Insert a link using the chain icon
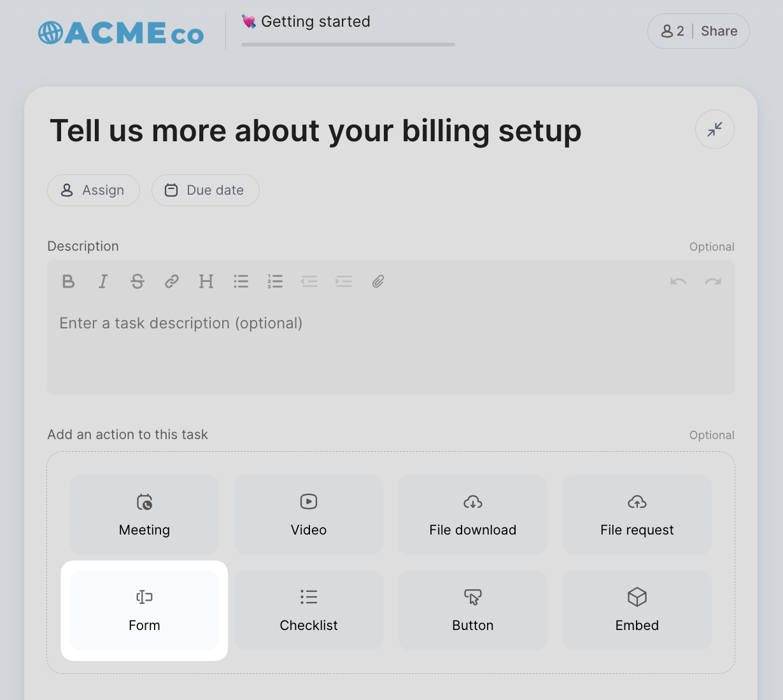The height and width of the screenshot is (700, 783). click(x=172, y=281)
